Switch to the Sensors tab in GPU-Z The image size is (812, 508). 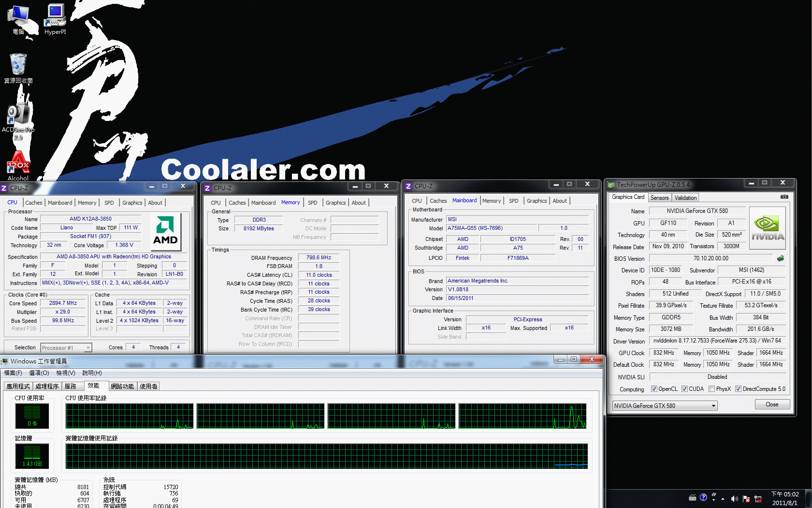(x=659, y=198)
